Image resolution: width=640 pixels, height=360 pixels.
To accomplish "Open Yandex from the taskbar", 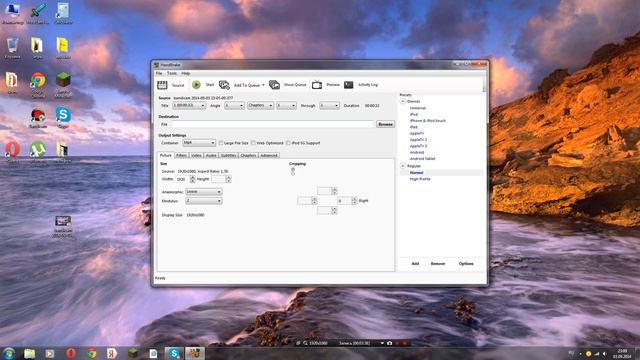I will 112,353.
